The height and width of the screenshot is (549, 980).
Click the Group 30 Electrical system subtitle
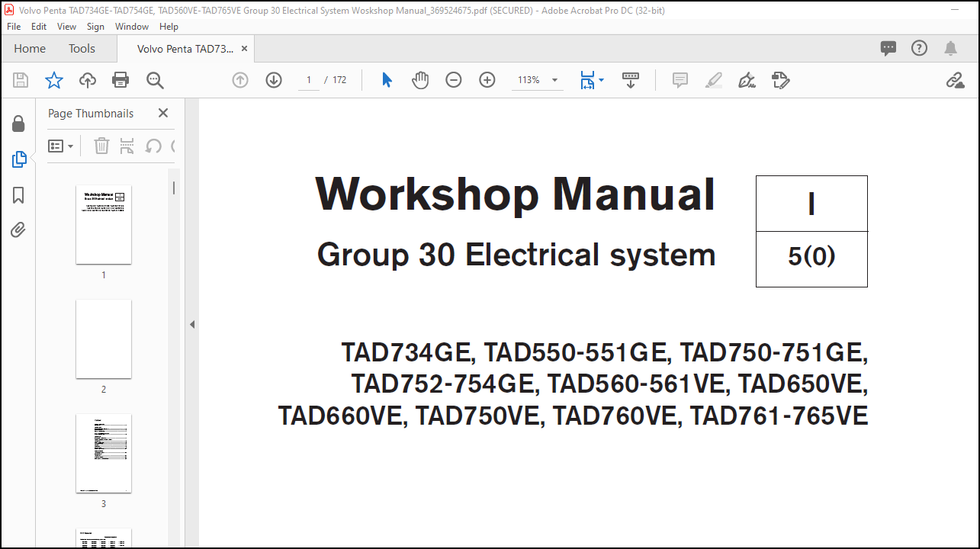click(x=516, y=255)
